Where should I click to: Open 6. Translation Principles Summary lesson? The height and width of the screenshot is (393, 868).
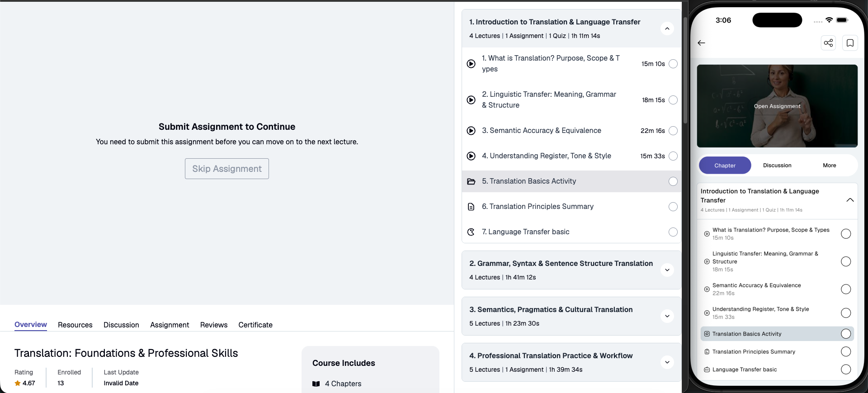[x=538, y=207]
